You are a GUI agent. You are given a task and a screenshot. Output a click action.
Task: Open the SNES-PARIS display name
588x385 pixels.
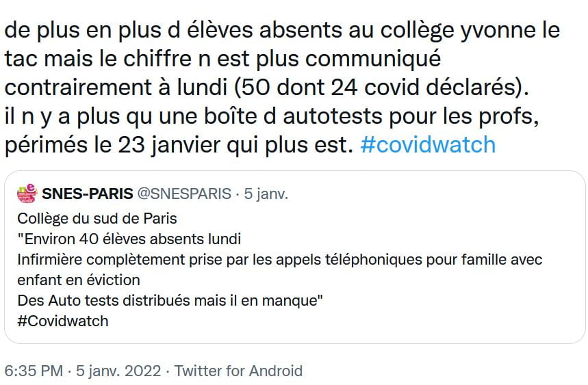[88, 194]
